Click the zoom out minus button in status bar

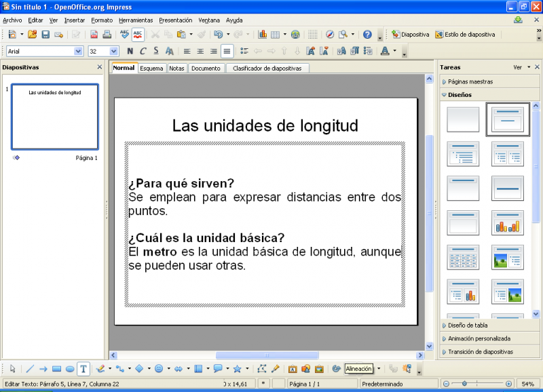click(x=447, y=384)
